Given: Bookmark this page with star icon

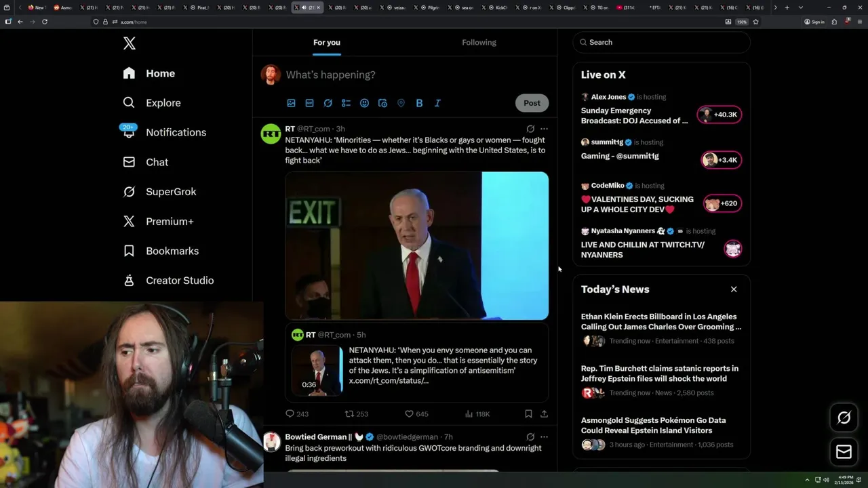Looking at the screenshot, I should pyautogui.click(x=755, y=22).
